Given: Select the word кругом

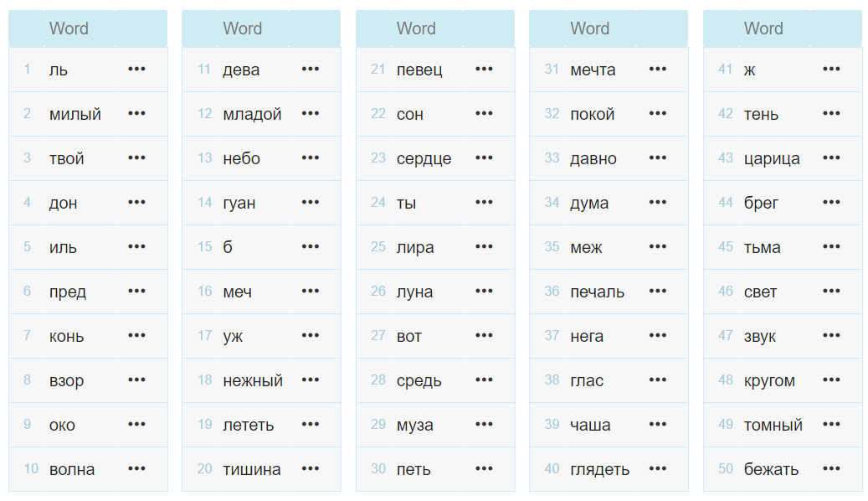Looking at the screenshot, I should (x=769, y=380).
